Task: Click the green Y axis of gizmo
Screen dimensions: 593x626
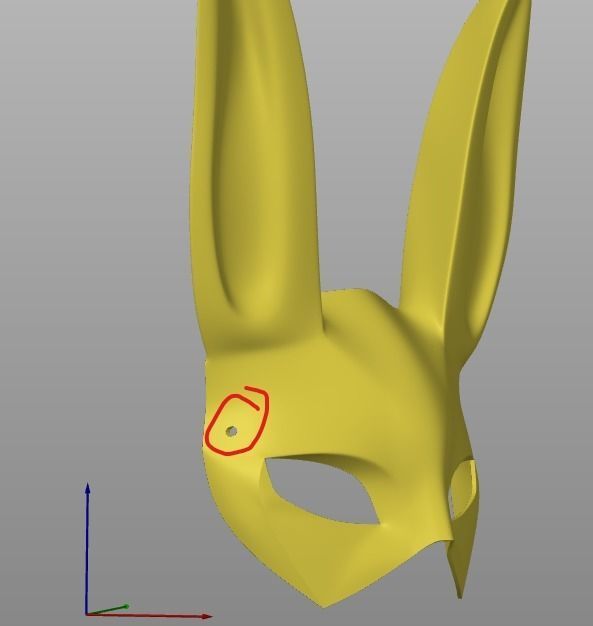Action: [108, 610]
